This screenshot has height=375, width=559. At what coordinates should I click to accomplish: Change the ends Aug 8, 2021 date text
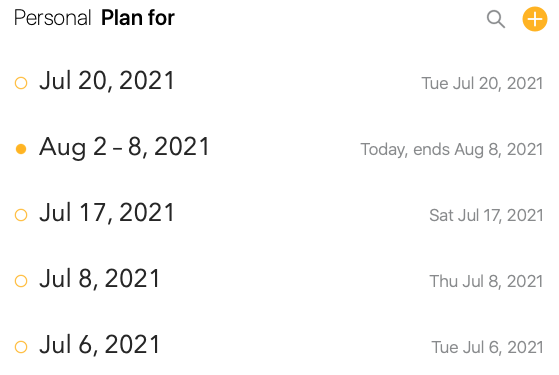[478, 149]
